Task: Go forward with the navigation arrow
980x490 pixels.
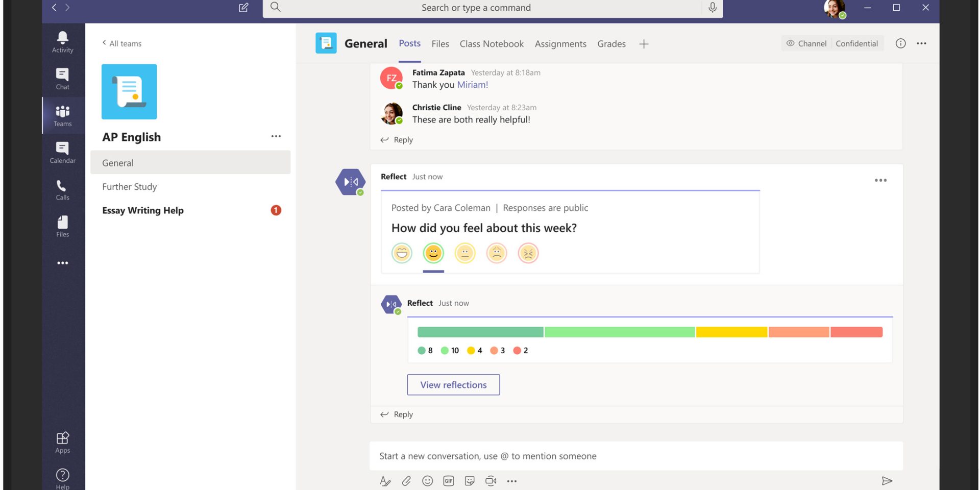Action: coord(67,7)
